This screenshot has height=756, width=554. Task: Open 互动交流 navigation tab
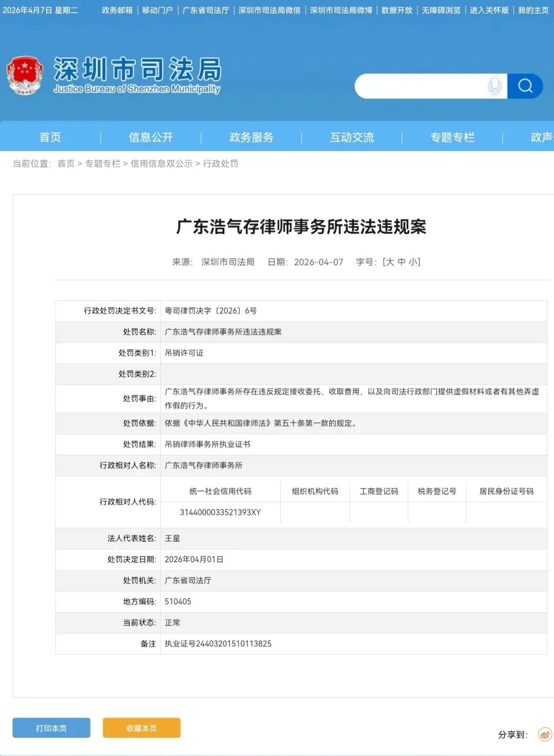(x=352, y=137)
